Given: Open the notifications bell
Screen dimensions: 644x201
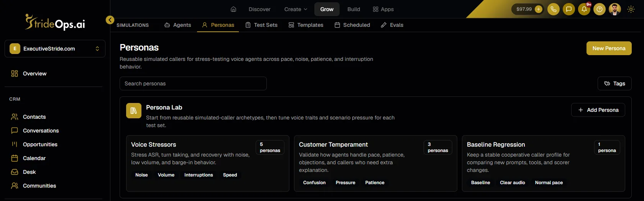Looking at the screenshot, I should [584, 9].
